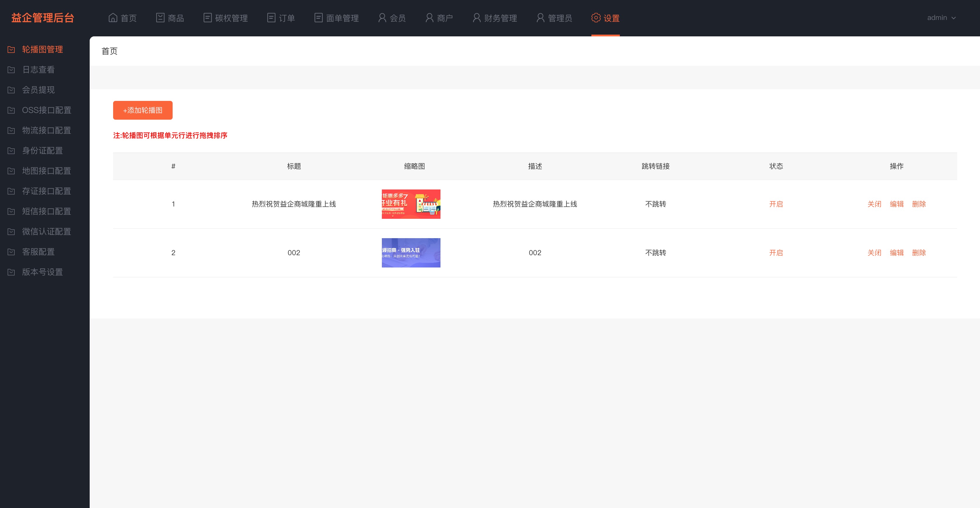Viewport: 980px width, 508px height.
Task: Click the folder icon beside 轮播图管理
Action: pyautogui.click(x=11, y=50)
